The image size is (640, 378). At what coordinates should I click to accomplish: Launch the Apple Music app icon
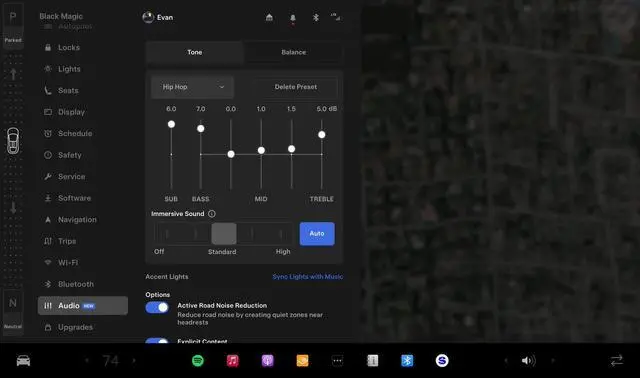coord(233,360)
